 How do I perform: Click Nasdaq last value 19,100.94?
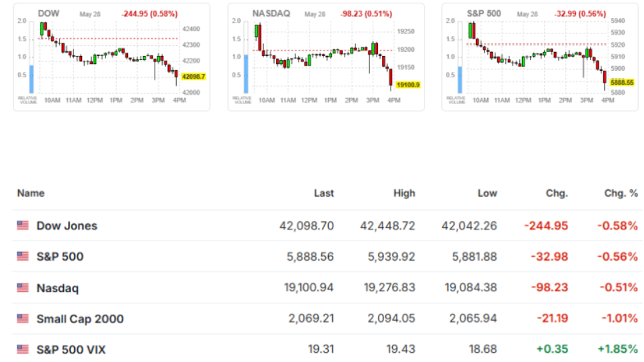click(309, 287)
